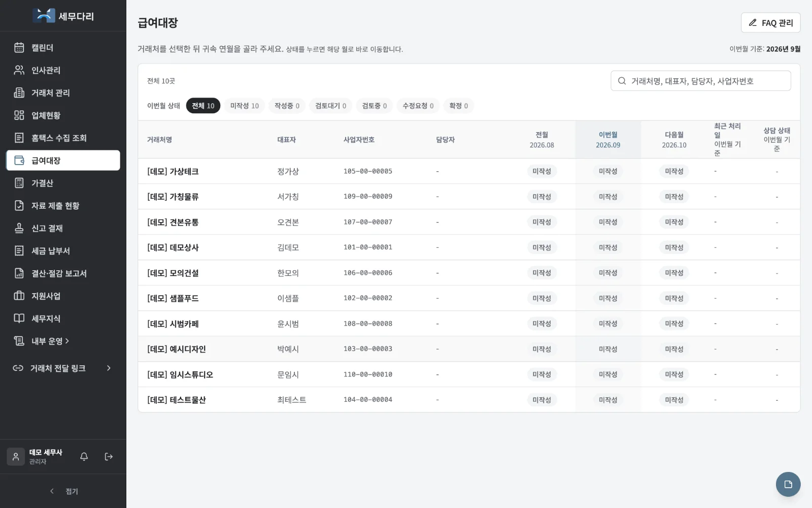This screenshot has width=812, height=508.
Task: Select the 신고 결재 stamp icon
Action: (x=19, y=228)
